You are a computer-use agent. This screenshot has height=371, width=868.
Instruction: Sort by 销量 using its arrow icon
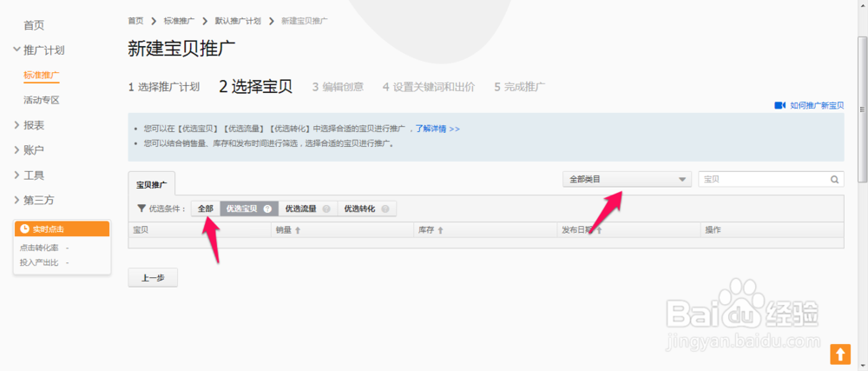pos(298,230)
